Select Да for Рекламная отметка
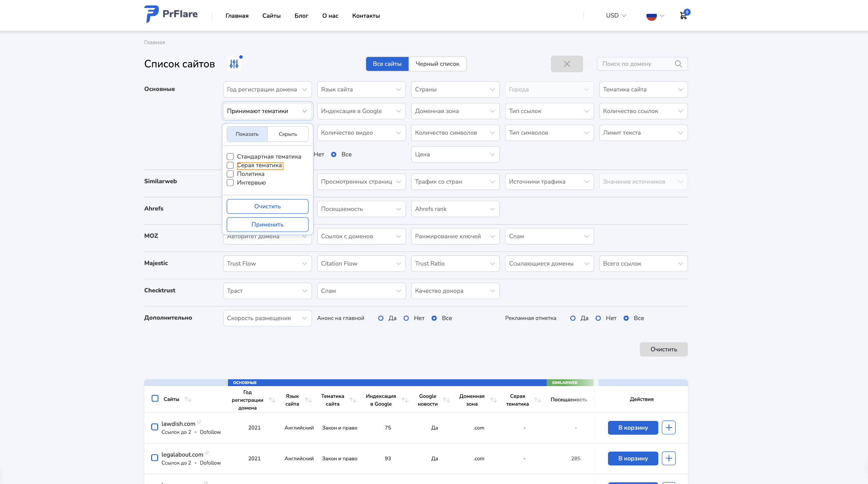The width and height of the screenshot is (868, 484). 573,318
